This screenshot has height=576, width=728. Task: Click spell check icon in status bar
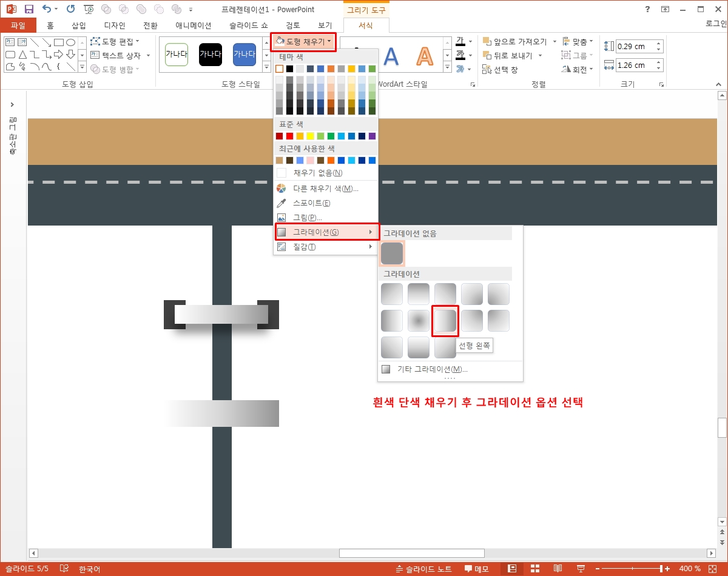[64, 569]
